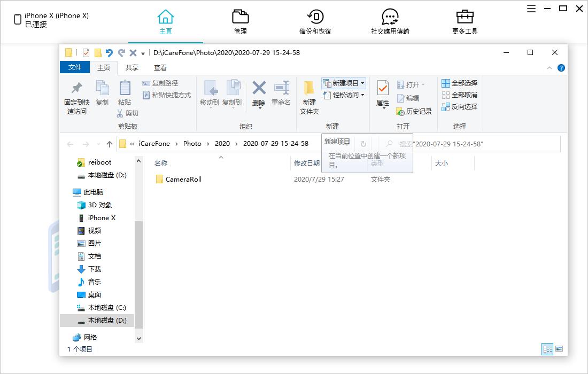Screen dimensions: 588x374
Task: Select 下载 downloads in navigation pane
Action: tap(89, 269)
